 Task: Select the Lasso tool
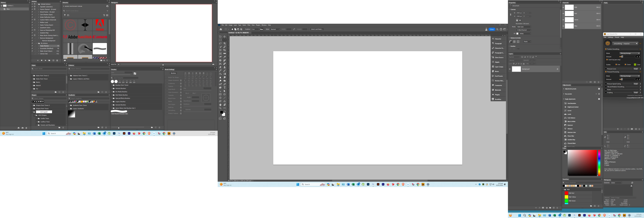click(220, 43)
